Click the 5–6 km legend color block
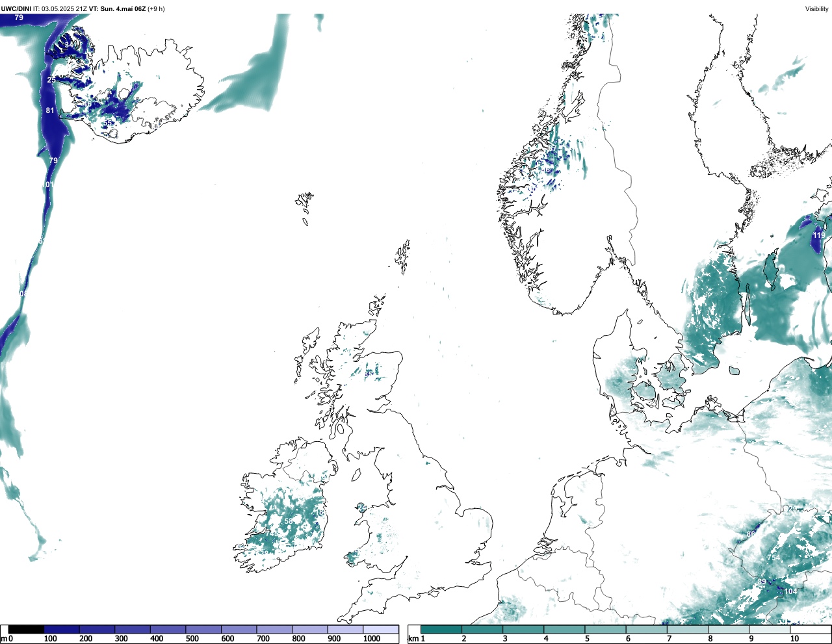The image size is (832, 644). pos(605,630)
